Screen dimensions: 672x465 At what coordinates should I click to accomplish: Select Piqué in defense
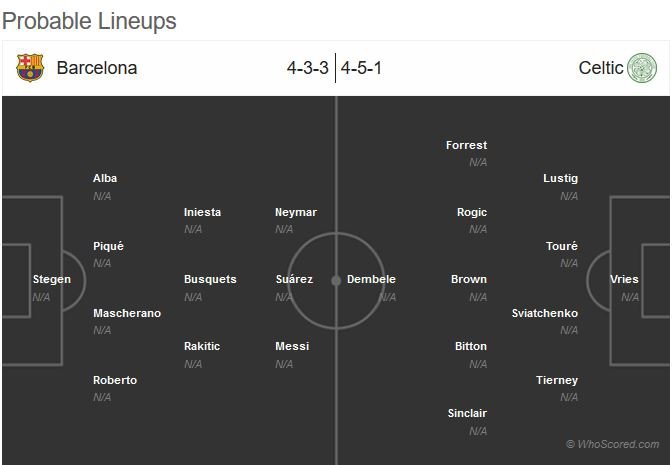point(108,246)
